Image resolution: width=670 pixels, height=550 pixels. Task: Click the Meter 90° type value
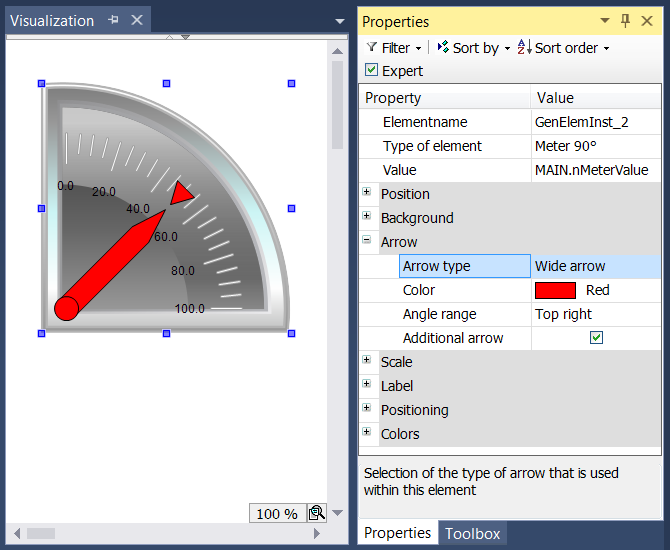[x=596, y=146]
